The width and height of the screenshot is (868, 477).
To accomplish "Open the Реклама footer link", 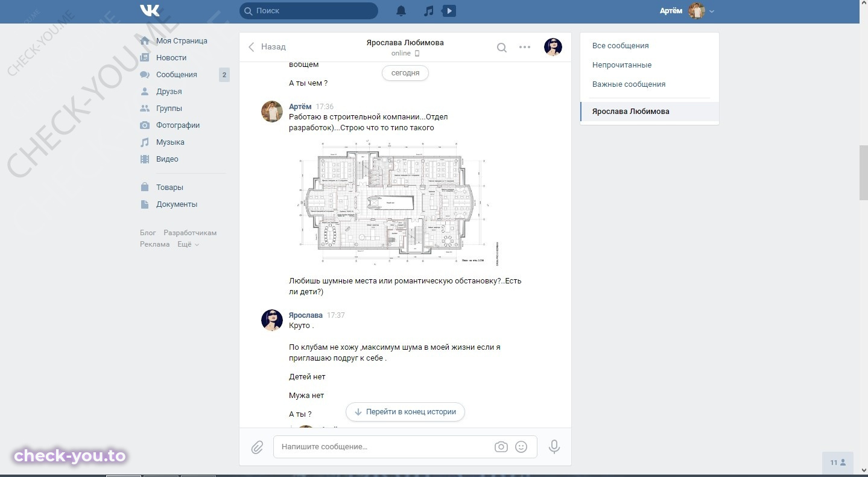I will click(x=155, y=244).
